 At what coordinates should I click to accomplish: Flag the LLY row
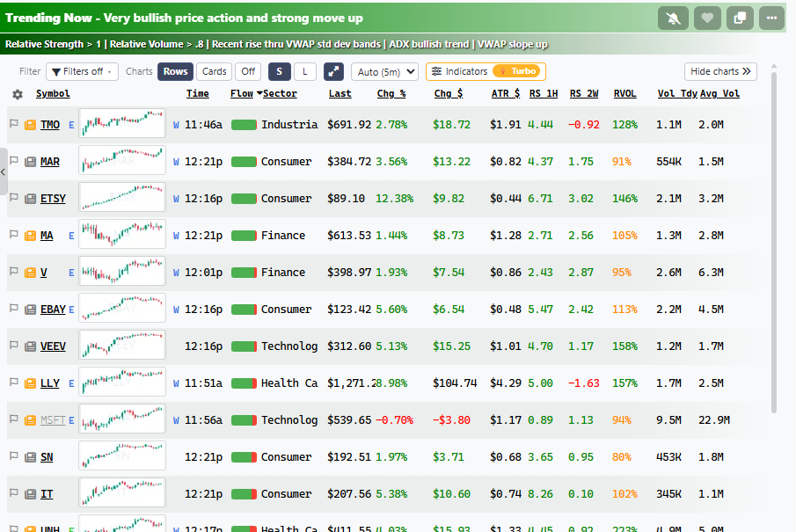pos(14,383)
